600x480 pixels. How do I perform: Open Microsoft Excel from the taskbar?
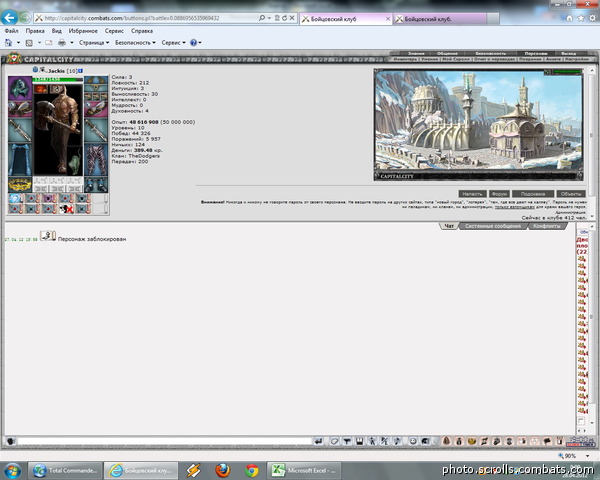click(x=303, y=470)
